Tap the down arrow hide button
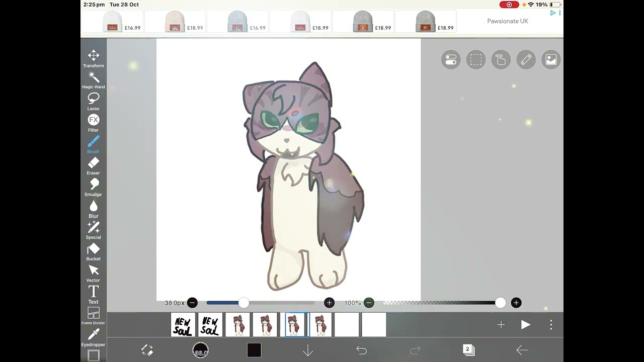 pos(308,350)
